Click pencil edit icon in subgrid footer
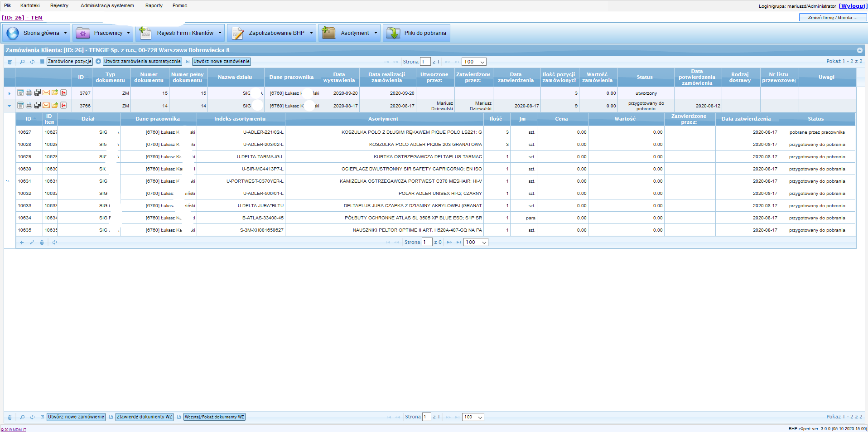Viewport: 868px width, 432px height. pos(32,243)
